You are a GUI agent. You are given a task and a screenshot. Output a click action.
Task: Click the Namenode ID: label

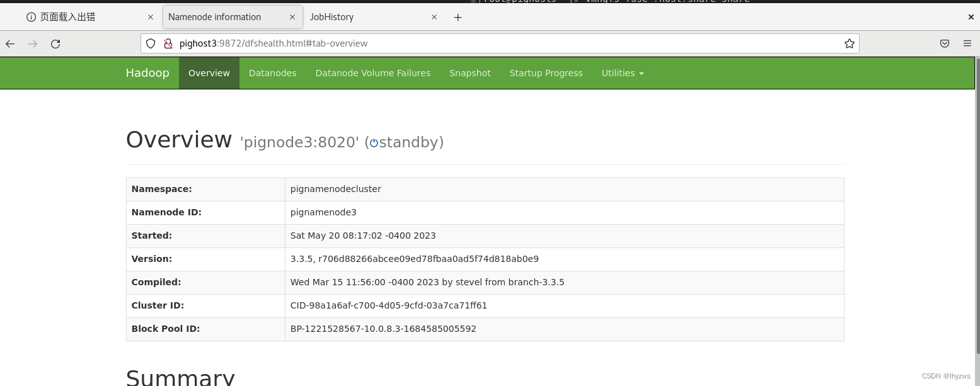[166, 212]
